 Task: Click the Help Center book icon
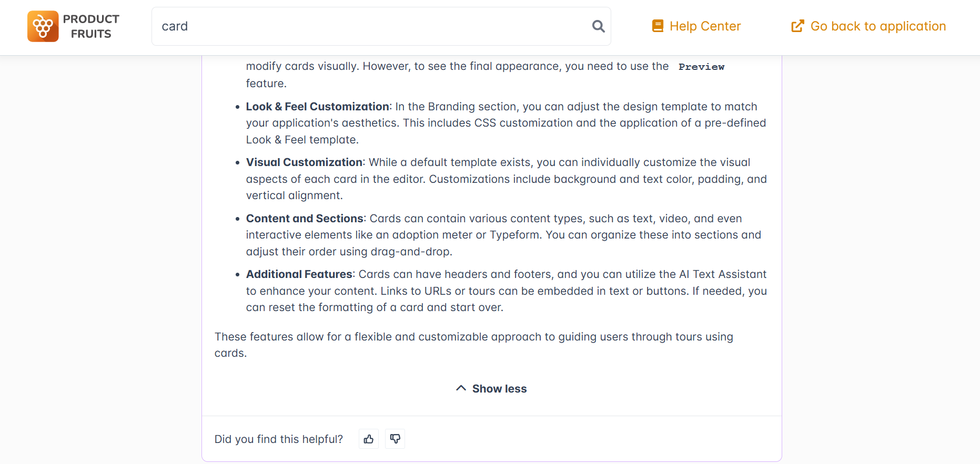[x=657, y=26]
